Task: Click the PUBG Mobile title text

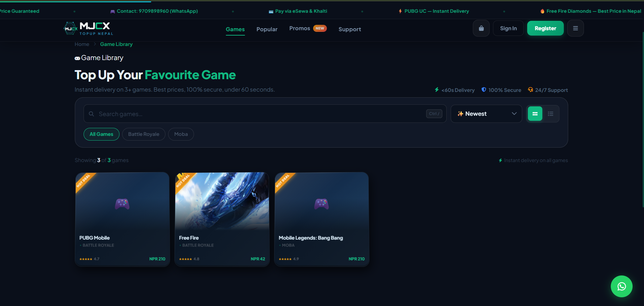Action: tap(94, 238)
